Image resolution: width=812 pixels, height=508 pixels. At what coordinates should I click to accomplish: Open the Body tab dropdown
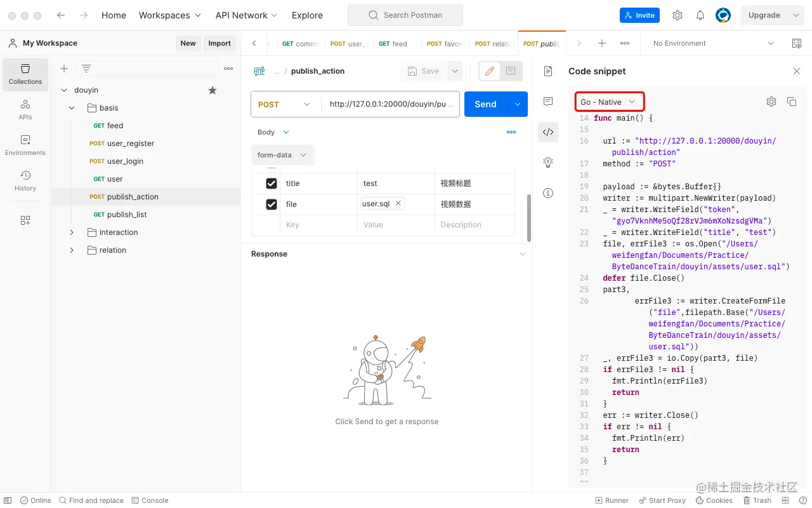[273, 132]
